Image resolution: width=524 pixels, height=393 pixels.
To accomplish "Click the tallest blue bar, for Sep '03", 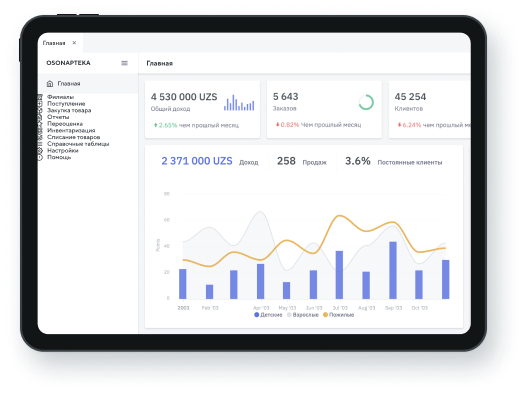I will [393, 270].
